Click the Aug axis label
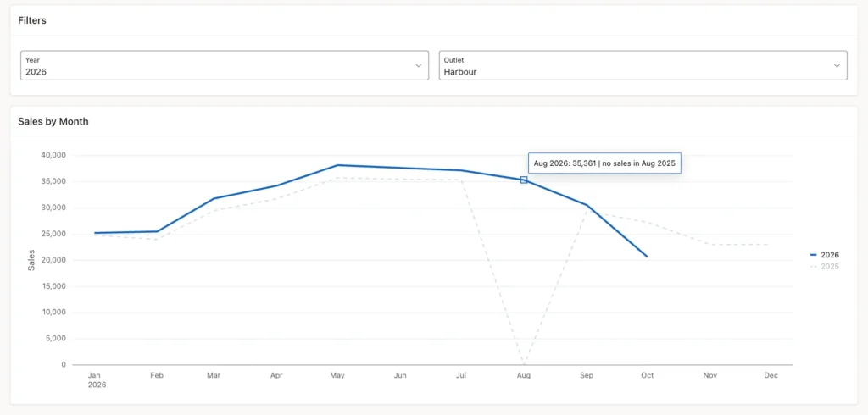This screenshot has width=868, height=415. coord(524,375)
